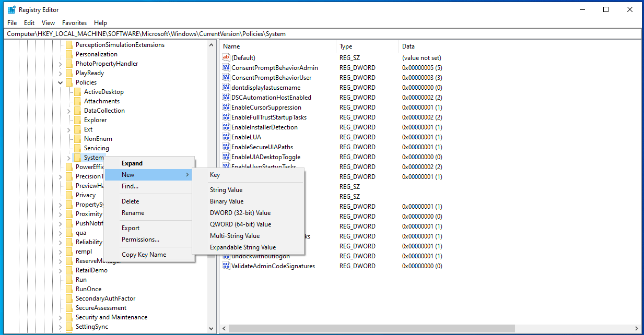The height and width of the screenshot is (335, 644).
Task: Click the DSCAutomationHostEnabled value icon
Action: click(226, 97)
